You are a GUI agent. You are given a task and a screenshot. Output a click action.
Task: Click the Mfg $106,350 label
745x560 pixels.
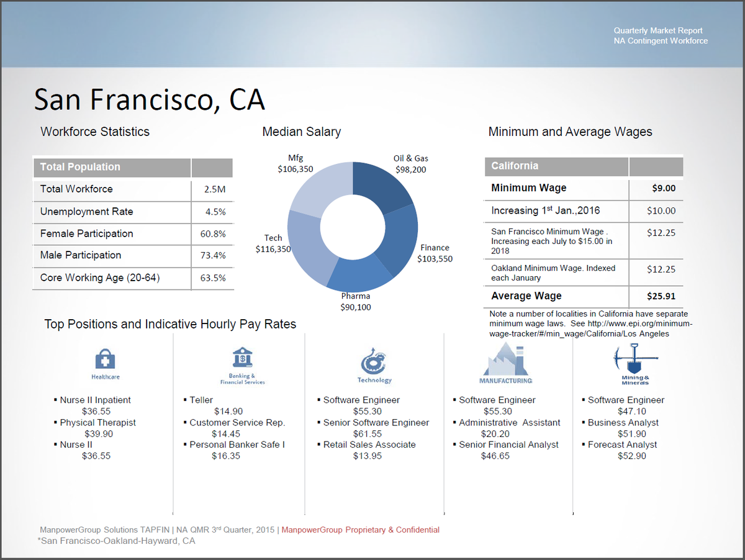(296, 163)
